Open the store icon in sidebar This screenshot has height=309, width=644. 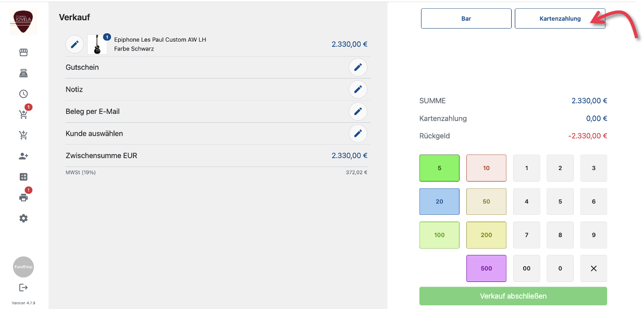pos(23,53)
